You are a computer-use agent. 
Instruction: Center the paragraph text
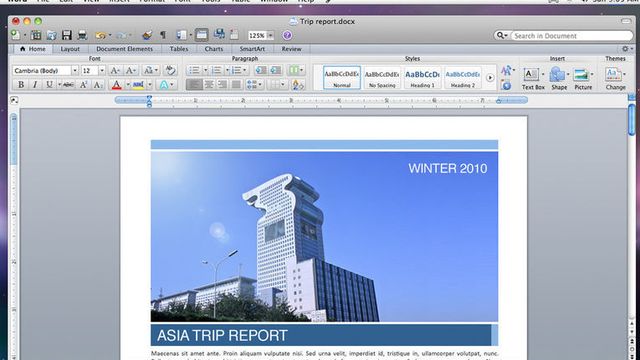(x=208, y=84)
